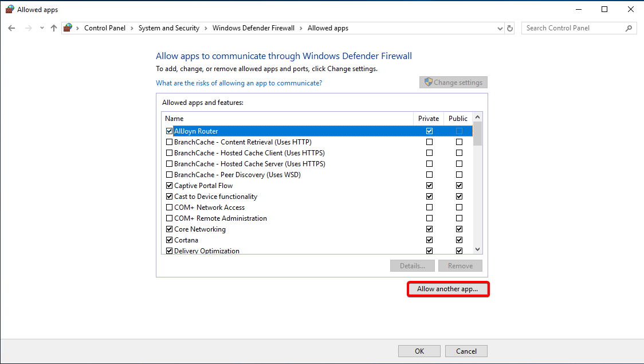
Task: Click the Forward navigation arrow
Action: [x=28, y=28]
